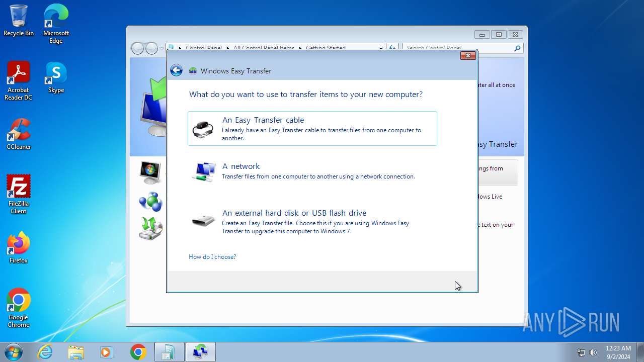Open the address bar history dropdown
The width and height of the screenshot is (644, 362).
381,48
